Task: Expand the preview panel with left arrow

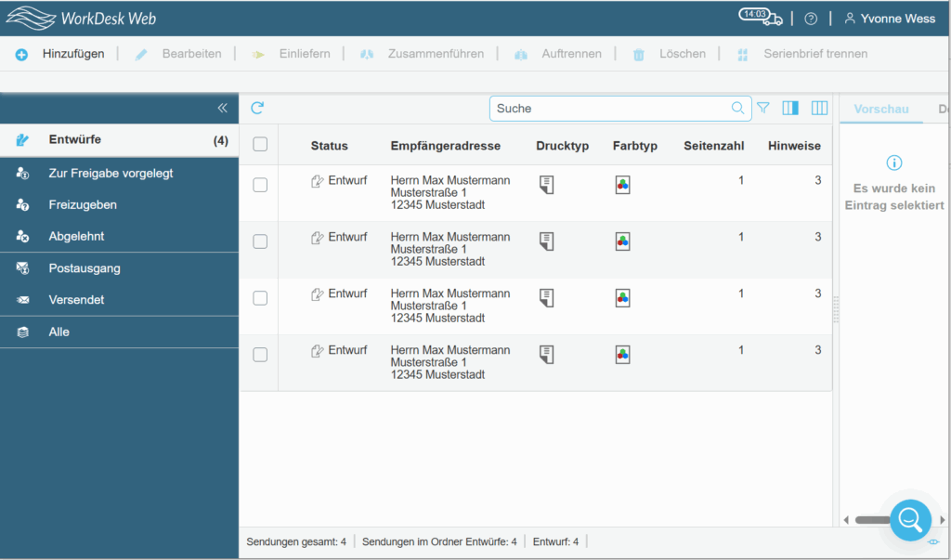Action: [846, 521]
